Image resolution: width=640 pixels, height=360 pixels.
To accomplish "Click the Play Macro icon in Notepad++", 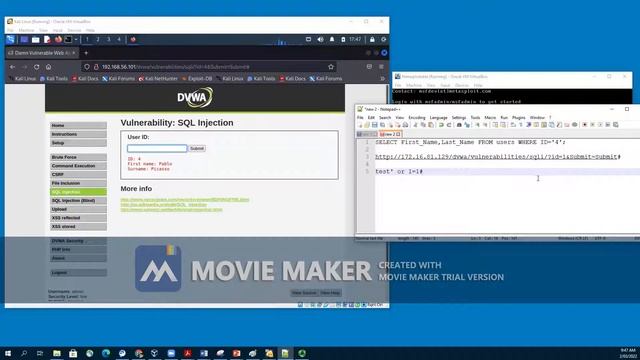I will (601, 124).
